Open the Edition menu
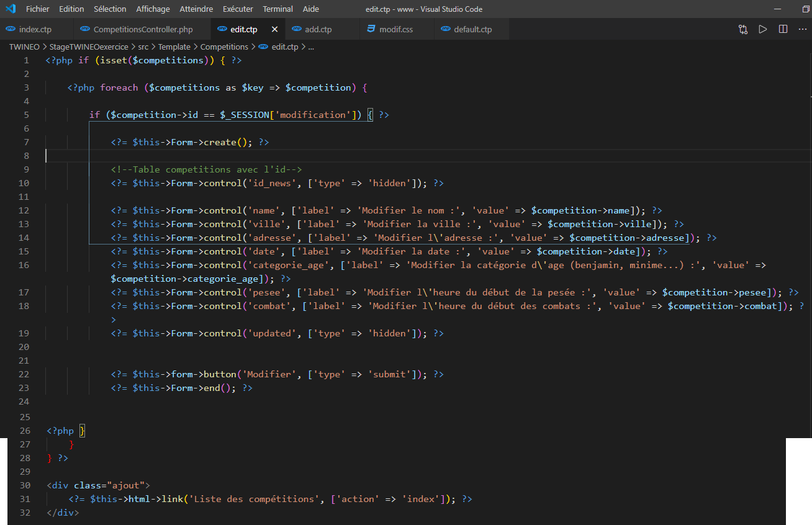Image resolution: width=812 pixels, height=525 pixels. 71,9
